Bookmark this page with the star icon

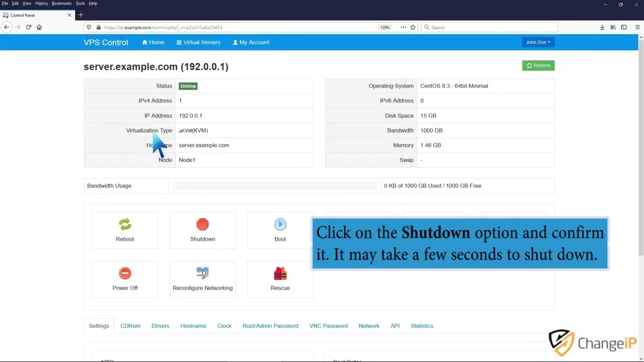click(x=413, y=27)
